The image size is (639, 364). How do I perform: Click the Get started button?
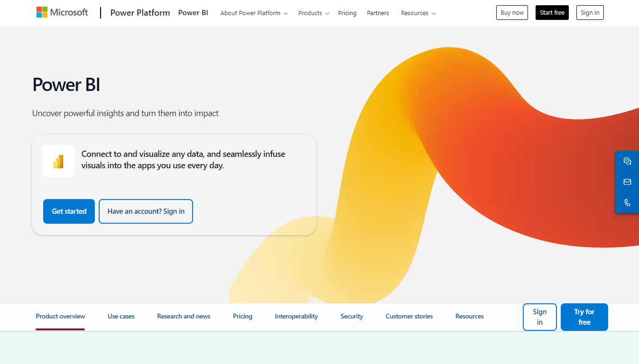(x=69, y=211)
